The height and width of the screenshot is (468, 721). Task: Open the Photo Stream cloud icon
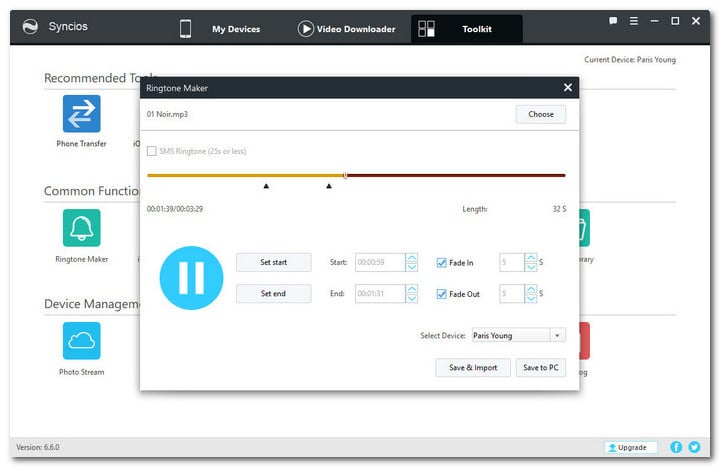pos(81,341)
